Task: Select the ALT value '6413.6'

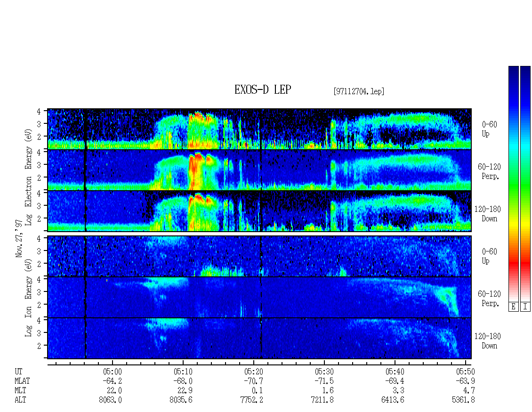Action: tap(393, 400)
